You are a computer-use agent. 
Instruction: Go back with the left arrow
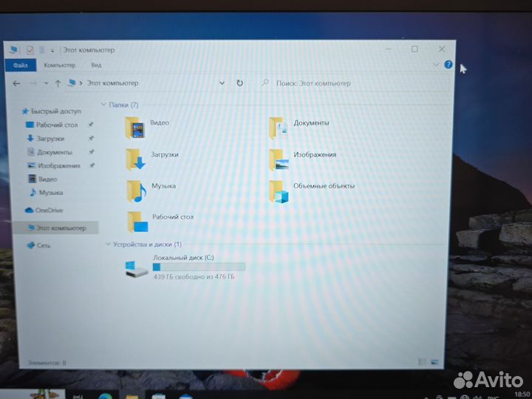(16, 83)
